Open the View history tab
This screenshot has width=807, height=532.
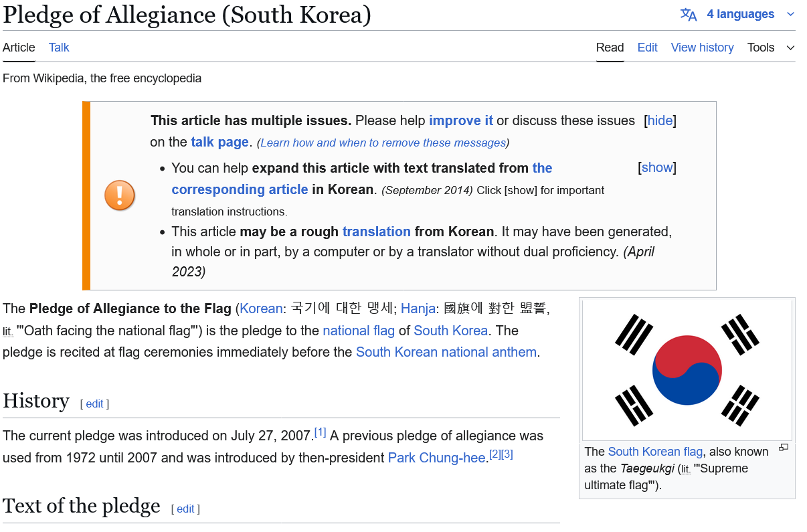point(702,48)
